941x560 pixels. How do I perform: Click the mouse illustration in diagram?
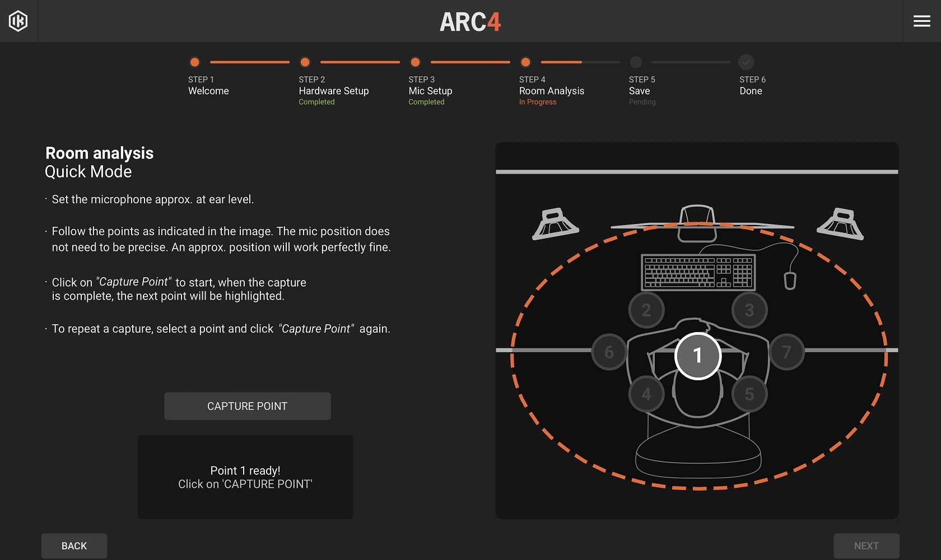pyautogui.click(x=790, y=280)
